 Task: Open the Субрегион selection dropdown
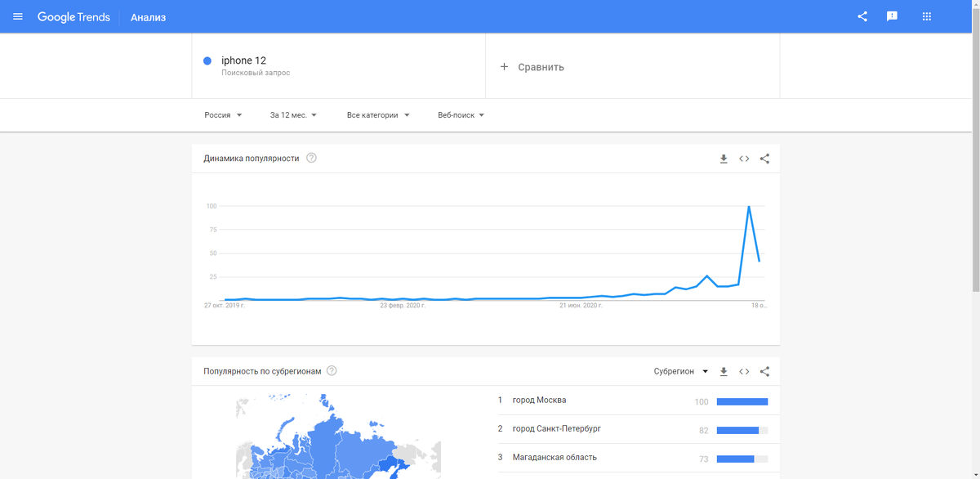[x=679, y=371]
